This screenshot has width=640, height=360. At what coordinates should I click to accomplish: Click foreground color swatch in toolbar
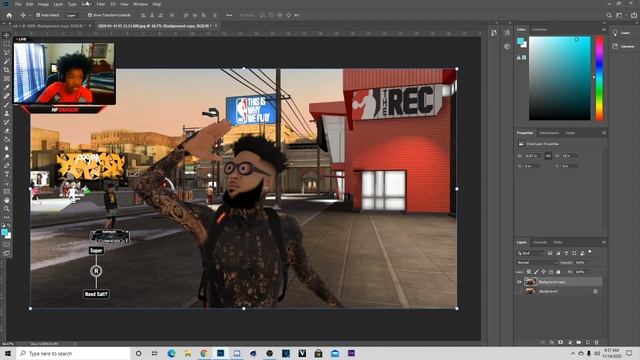click(x=4, y=233)
